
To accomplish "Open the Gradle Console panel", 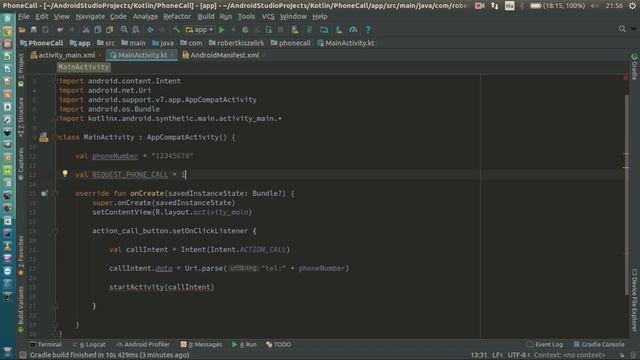I will tap(599, 344).
